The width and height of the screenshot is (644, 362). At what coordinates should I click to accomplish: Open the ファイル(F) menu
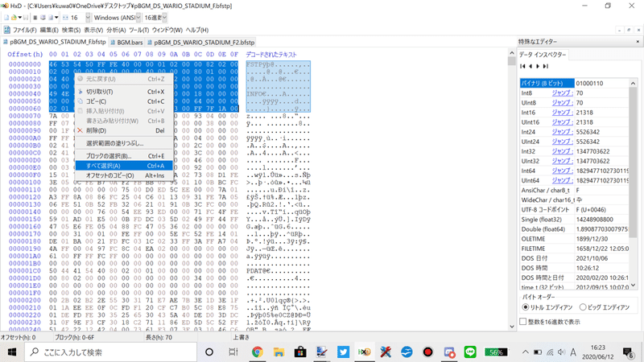pos(24,30)
